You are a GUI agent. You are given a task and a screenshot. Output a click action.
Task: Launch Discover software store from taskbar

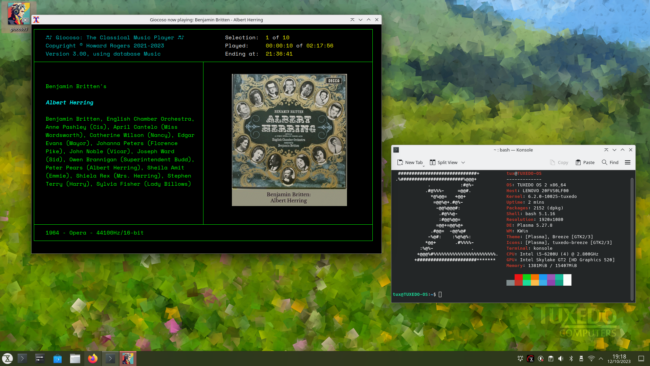tap(57, 359)
